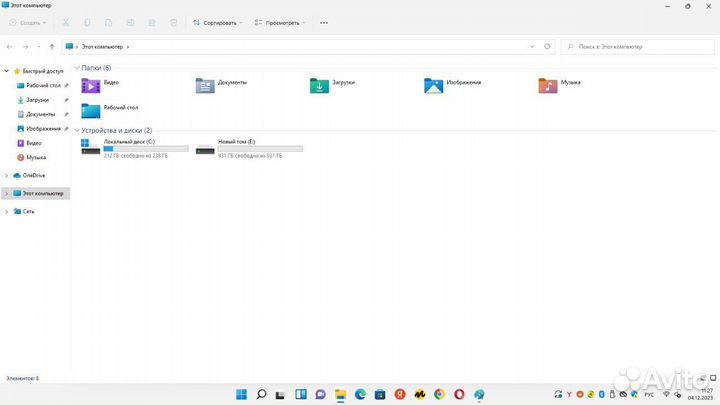Click the search field Поиск в: Этот компьютер

[640, 46]
